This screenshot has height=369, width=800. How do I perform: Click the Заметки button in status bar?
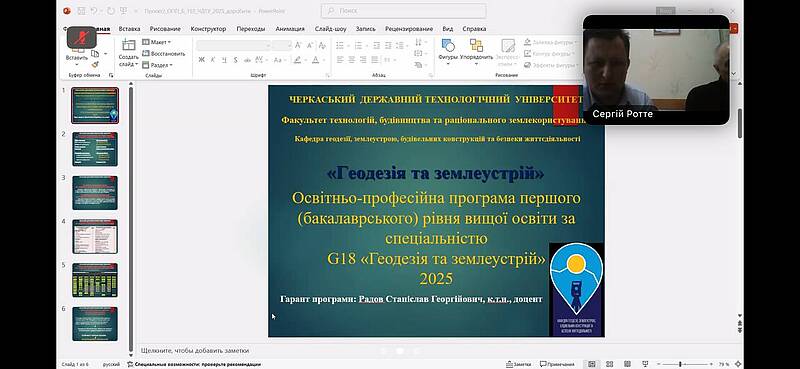519,364
